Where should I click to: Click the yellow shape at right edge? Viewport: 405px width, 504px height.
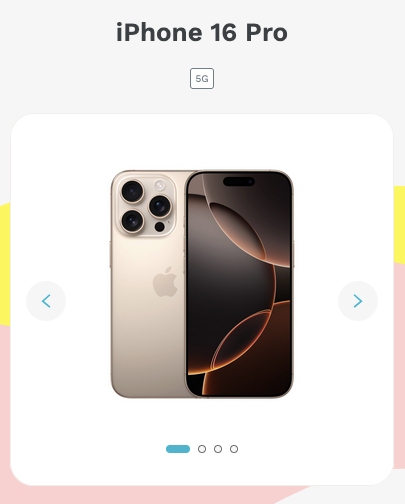pos(399,225)
